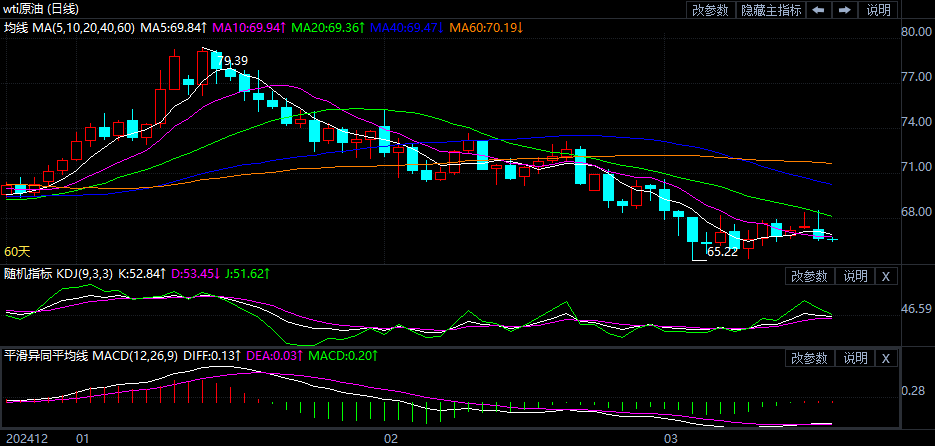
Task: Close the KDJ indicator panel
Action: (x=886, y=276)
